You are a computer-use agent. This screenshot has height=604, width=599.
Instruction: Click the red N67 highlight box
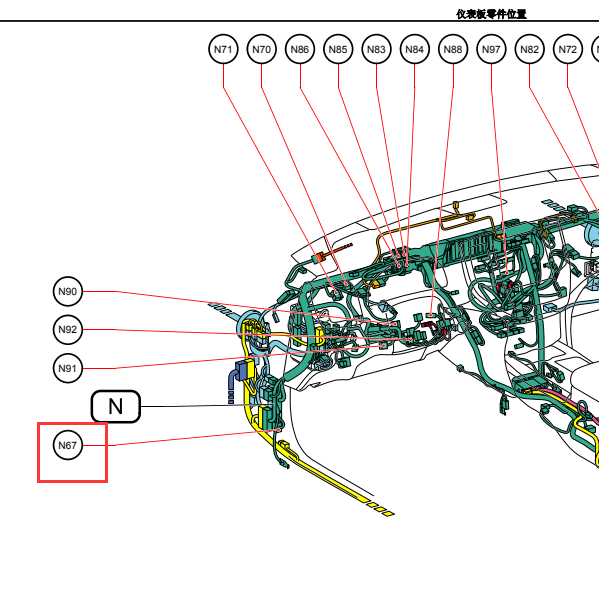72,452
